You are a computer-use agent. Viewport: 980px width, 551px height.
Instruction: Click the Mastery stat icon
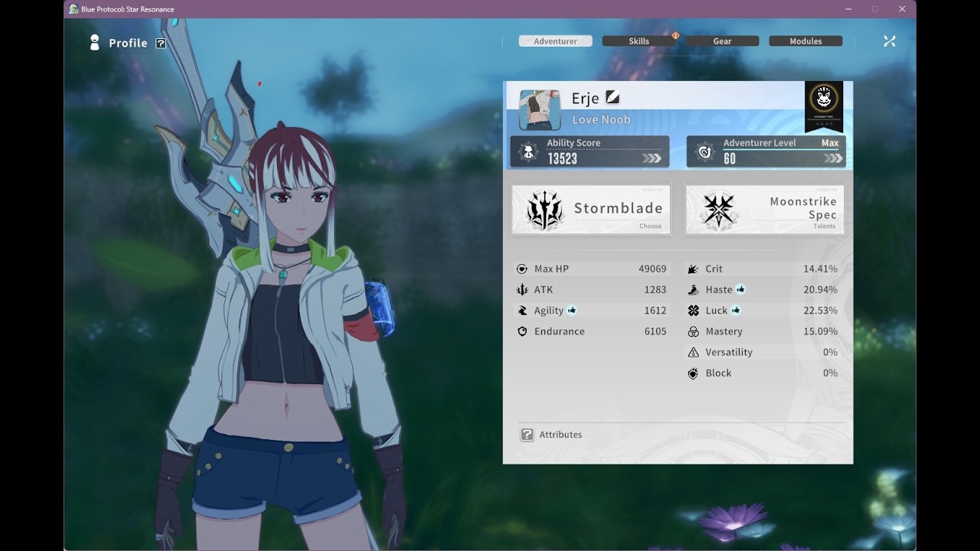pos(693,331)
